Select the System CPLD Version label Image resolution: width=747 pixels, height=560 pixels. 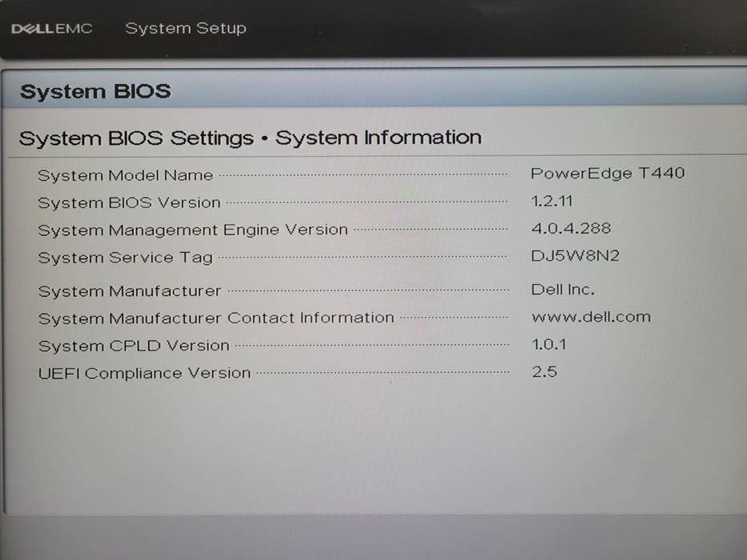[x=134, y=346]
